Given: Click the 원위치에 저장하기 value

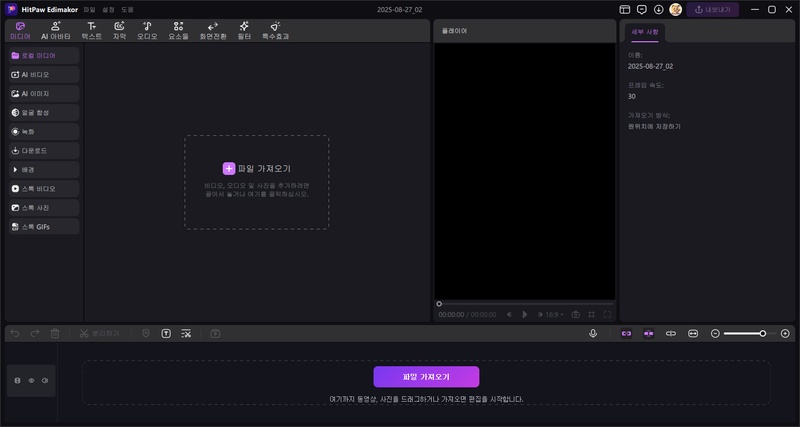Looking at the screenshot, I should (654, 127).
